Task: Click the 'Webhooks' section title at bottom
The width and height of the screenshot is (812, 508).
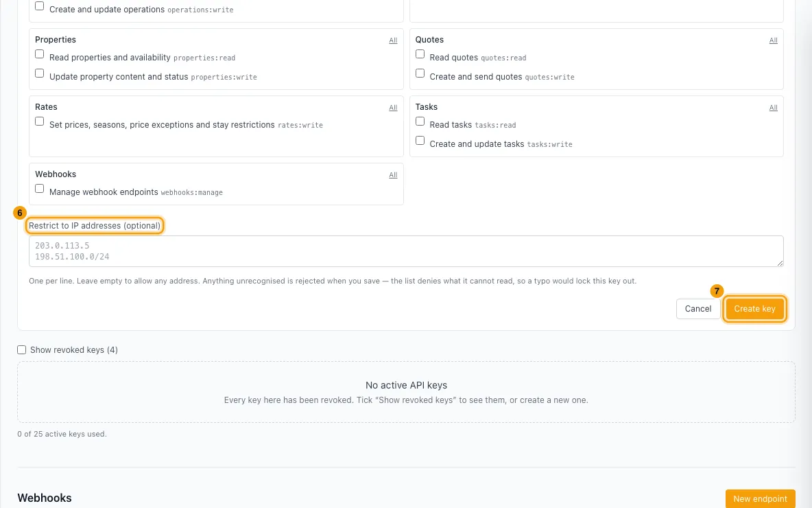Action: tap(45, 498)
